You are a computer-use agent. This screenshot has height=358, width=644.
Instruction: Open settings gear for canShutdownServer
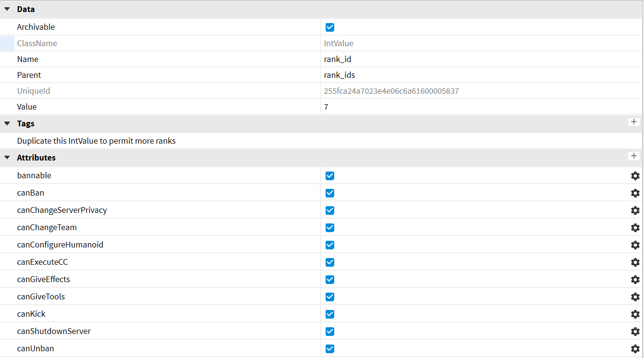click(x=635, y=331)
